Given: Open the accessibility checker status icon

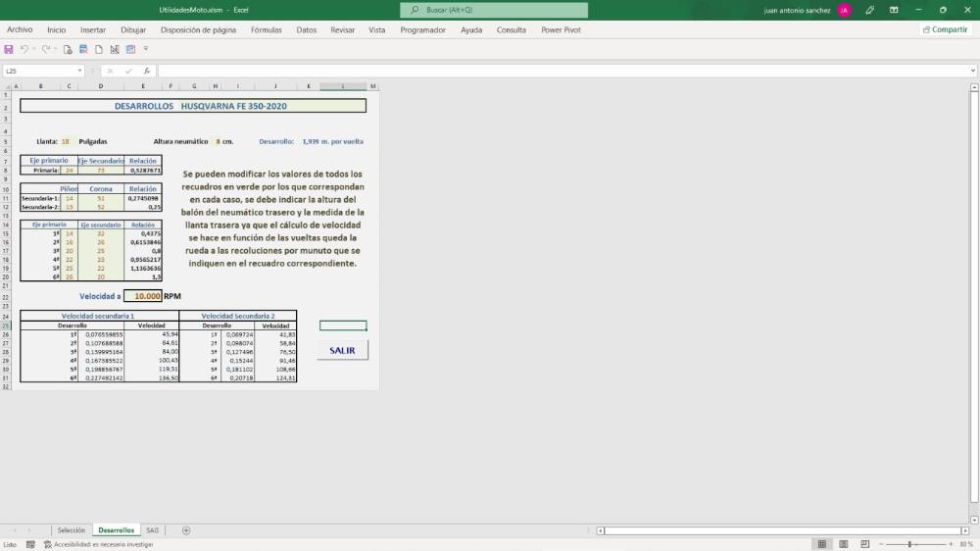Looking at the screenshot, I should (48, 544).
